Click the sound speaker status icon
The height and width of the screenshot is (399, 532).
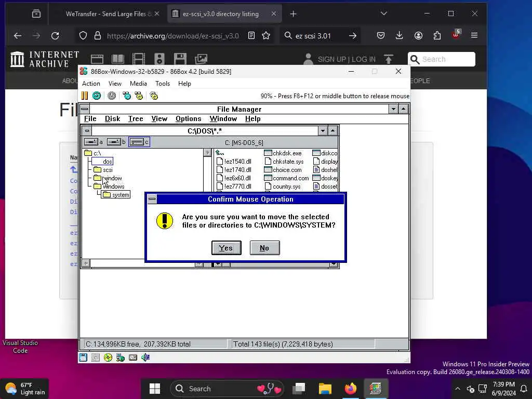tap(145, 357)
